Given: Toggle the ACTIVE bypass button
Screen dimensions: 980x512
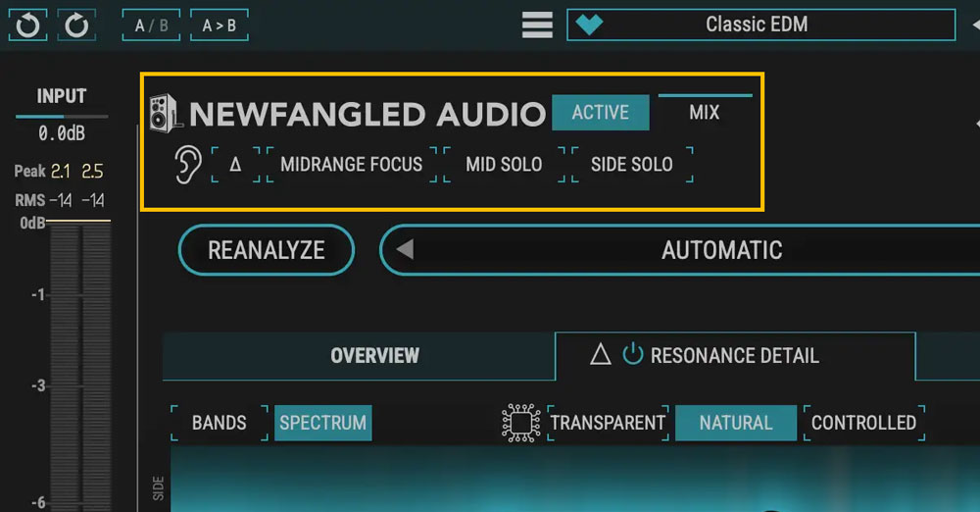Looking at the screenshot, I should tap(601, 113).
